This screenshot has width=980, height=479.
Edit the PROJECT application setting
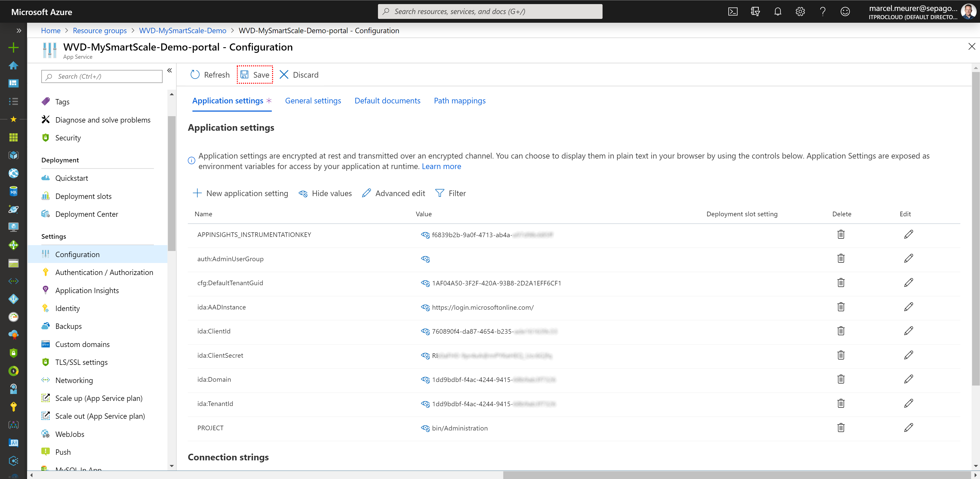pyautogui.click(x=909, y=428)
